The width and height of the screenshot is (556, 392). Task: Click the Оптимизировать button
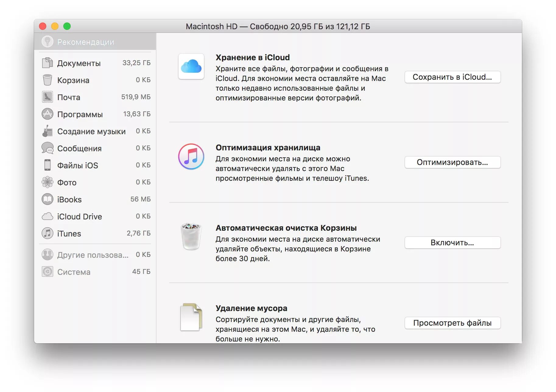[x=452, y=162]
